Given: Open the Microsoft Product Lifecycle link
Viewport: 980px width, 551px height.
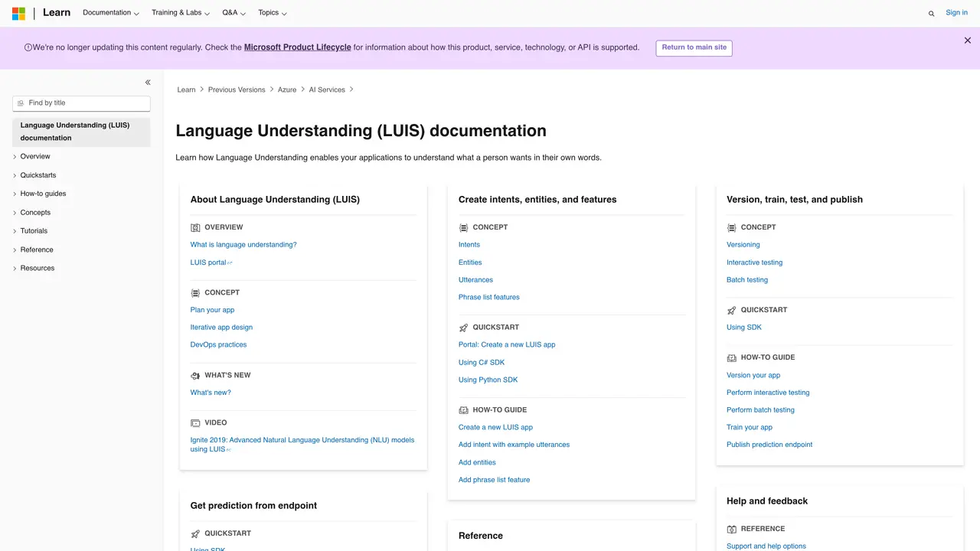Looking at the screenshot, I should (298, 47).
